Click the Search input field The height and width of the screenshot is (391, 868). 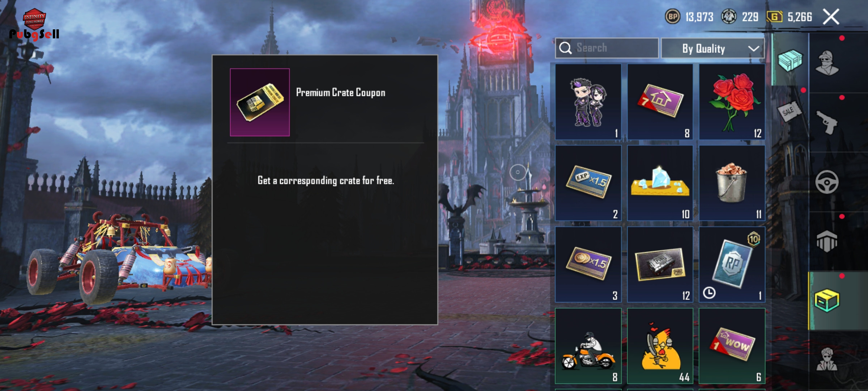click(x=607, y=48)
